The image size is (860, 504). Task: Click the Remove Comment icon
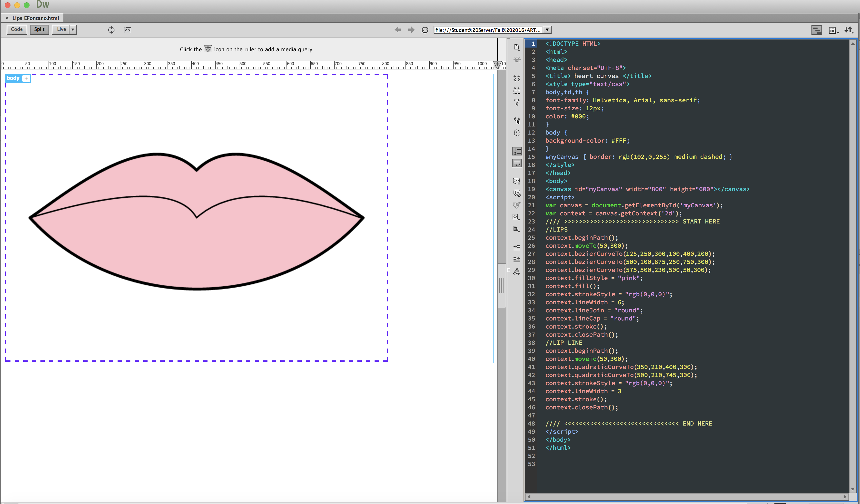coord(517,193)
